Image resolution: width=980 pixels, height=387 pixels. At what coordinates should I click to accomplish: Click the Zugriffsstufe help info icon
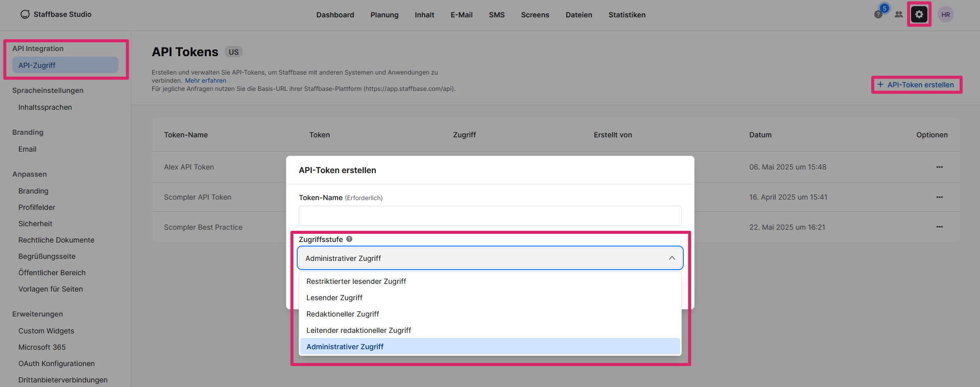pyautogui.click(x=349, y=239)
